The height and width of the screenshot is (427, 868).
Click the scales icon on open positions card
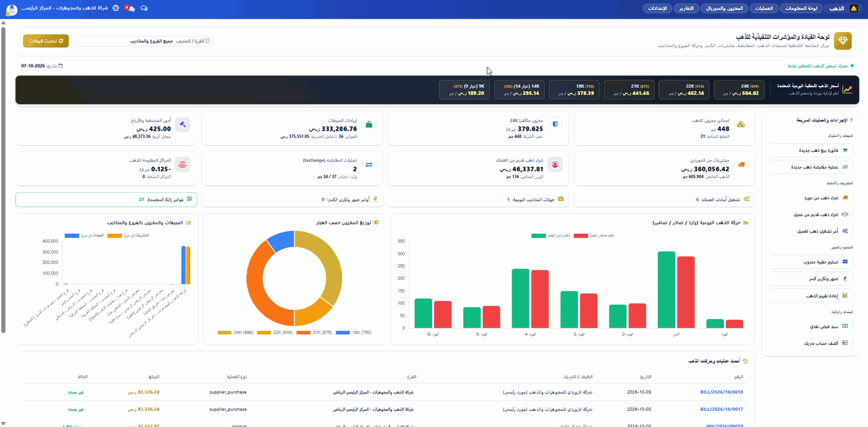pyautogui.click(x=182, y=164)
